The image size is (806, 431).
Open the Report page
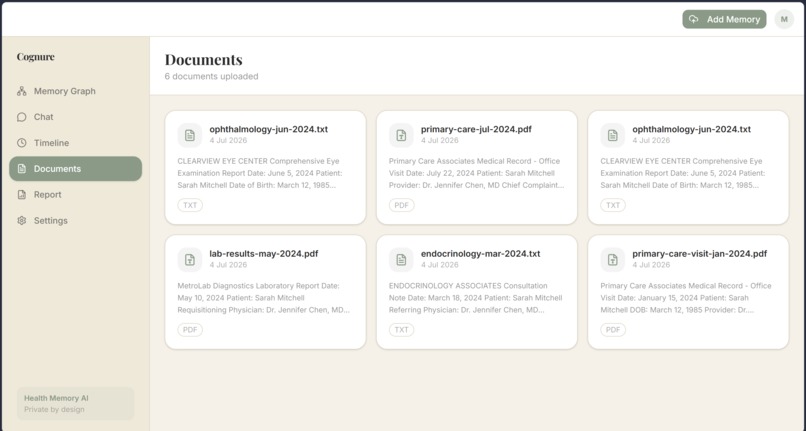[x=76, y=194]
